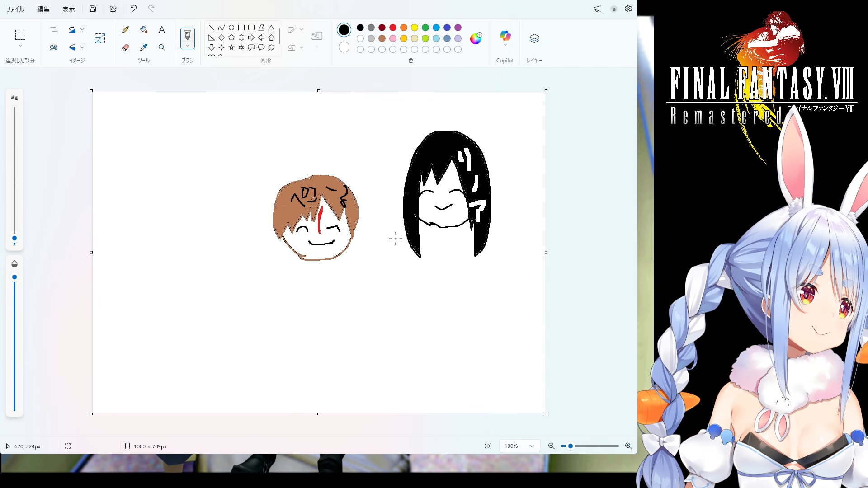Expand the brush type dropdown
This screenshot has height=488, width=868.
(188, 46)
